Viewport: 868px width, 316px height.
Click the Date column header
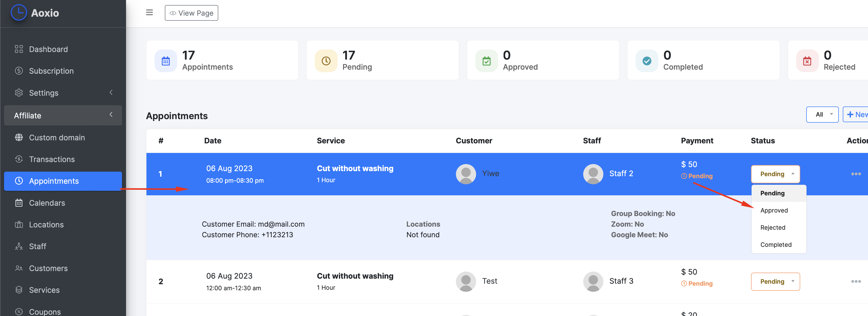click(x=213, y=141)
